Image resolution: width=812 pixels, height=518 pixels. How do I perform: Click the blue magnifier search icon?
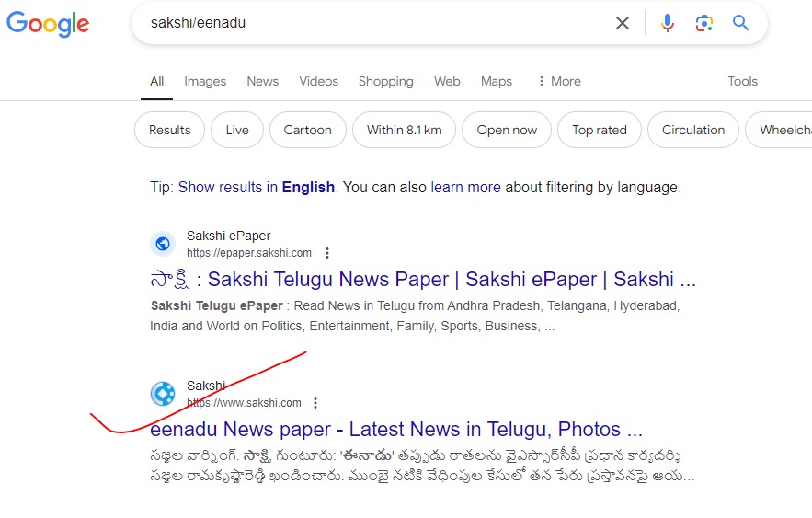click(741, 23)
